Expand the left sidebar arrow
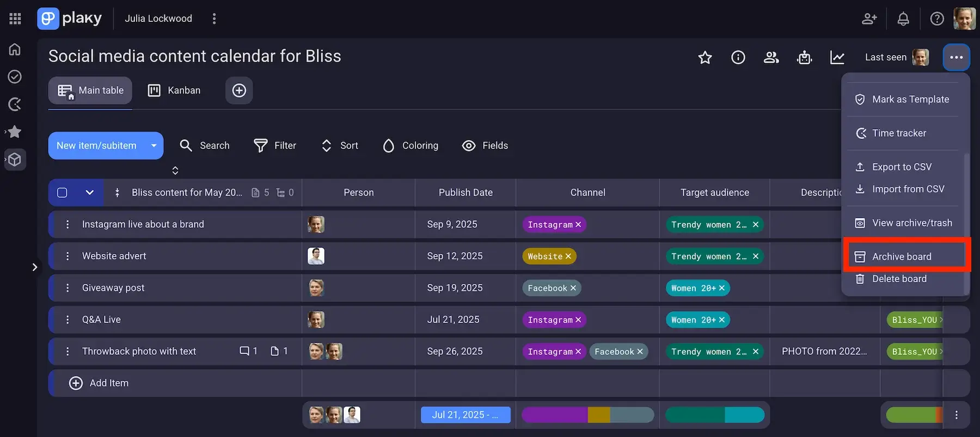980x437 pixels. click(x=34, y=267)
